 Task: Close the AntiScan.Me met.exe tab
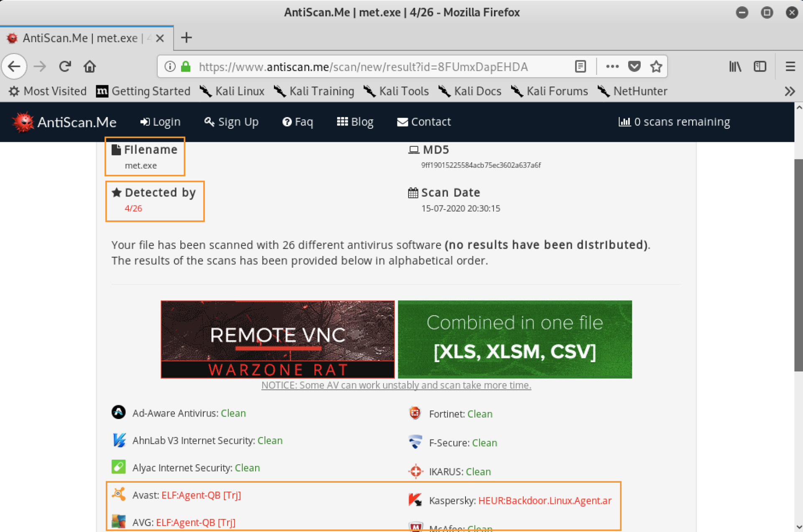point(160,38)
